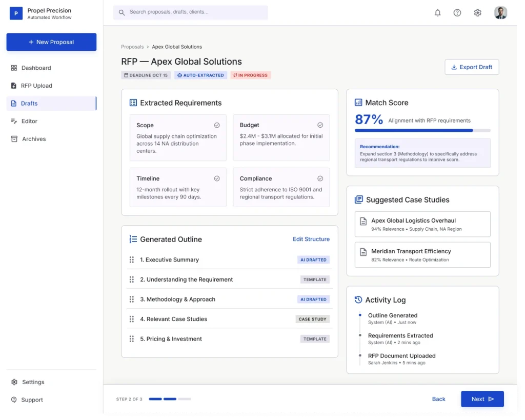Toggle the Scope requirement checkmark
The height and width of the screenshot is (420, 525).
217,125
